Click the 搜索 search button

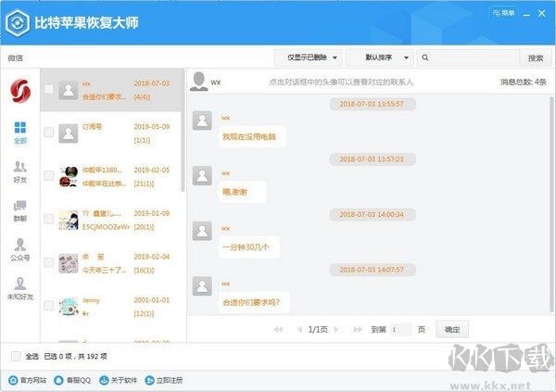(x=536, y=57)
